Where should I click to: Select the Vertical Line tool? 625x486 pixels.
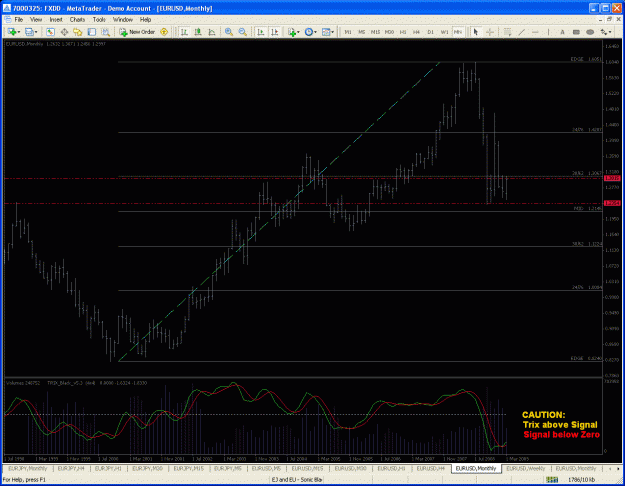(549, 32)
